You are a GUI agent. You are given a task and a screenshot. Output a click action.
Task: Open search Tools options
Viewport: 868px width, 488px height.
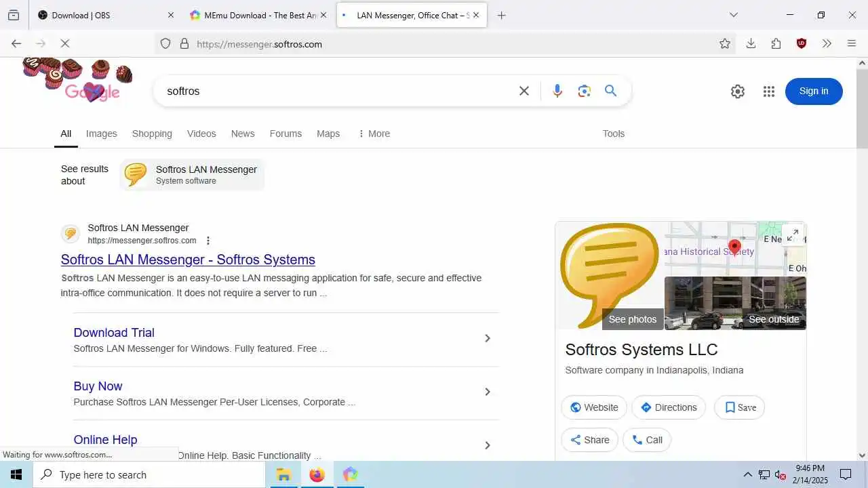[x=614, y=134]
